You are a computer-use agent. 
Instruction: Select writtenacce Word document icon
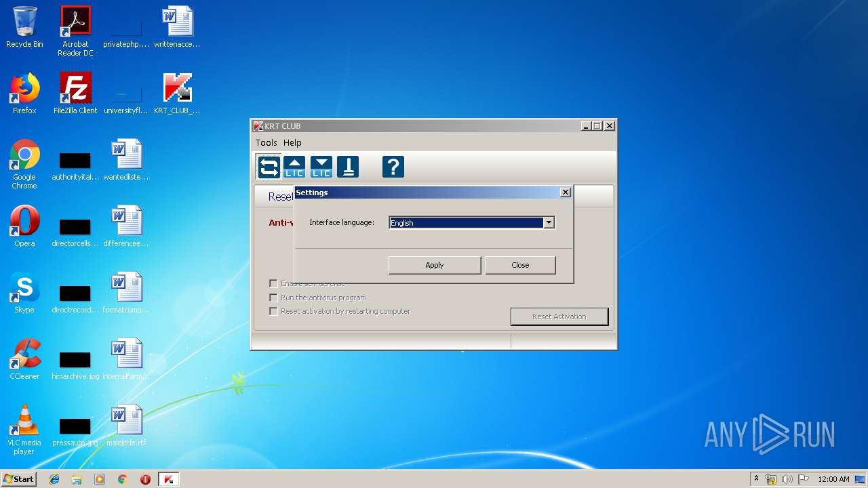(x=177, y=28)
